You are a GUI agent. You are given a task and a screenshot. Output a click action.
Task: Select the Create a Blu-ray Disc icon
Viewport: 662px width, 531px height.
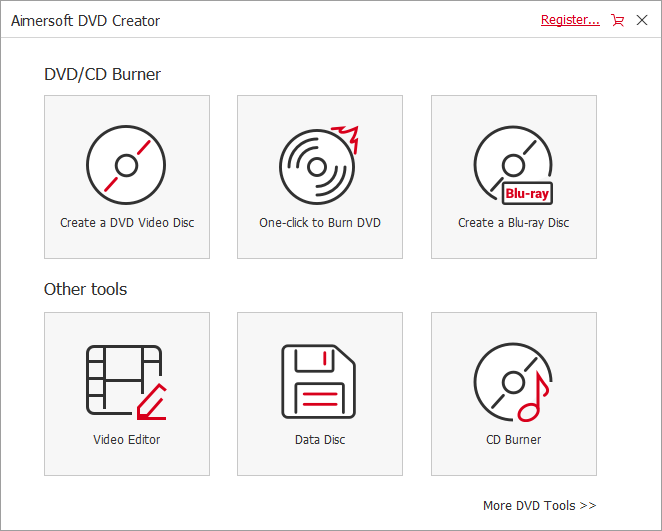click(513, 165)
